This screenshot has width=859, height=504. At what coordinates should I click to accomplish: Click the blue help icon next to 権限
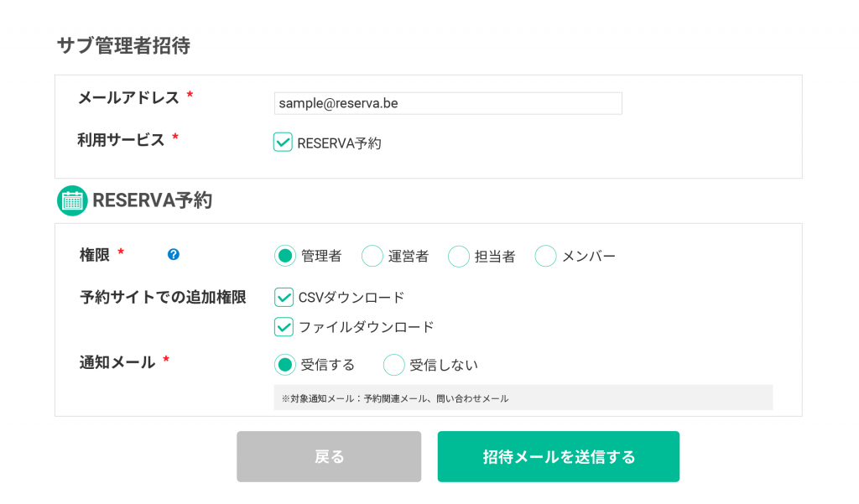174,254
